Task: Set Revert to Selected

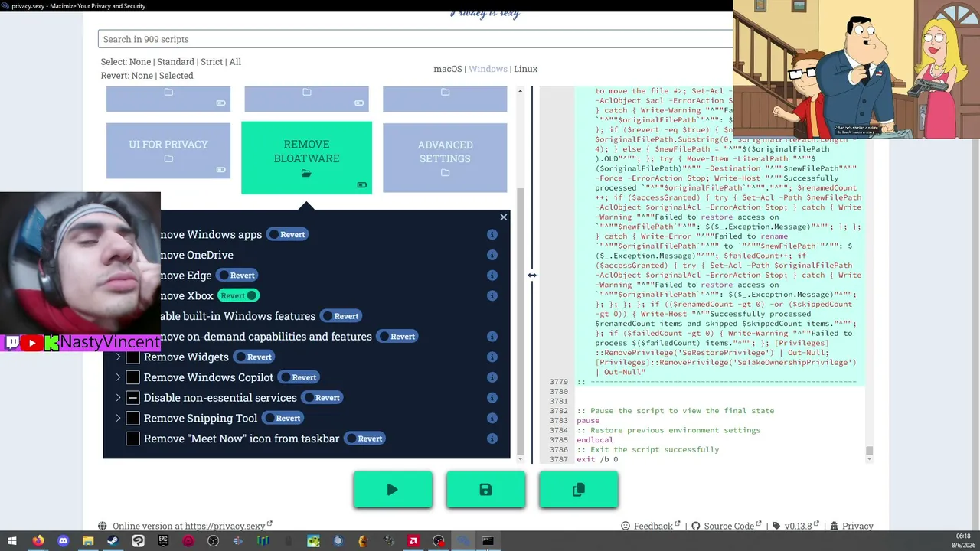Action: click(176, 76)
